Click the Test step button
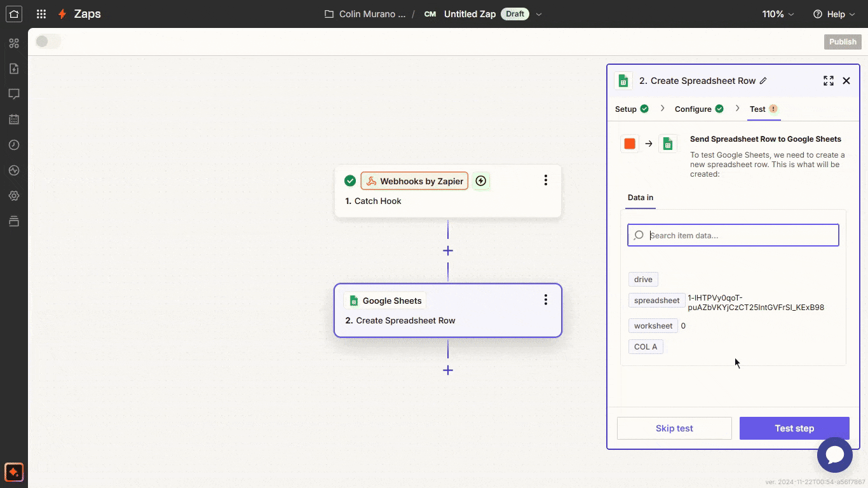868x488 pixels. coord(794,428)
